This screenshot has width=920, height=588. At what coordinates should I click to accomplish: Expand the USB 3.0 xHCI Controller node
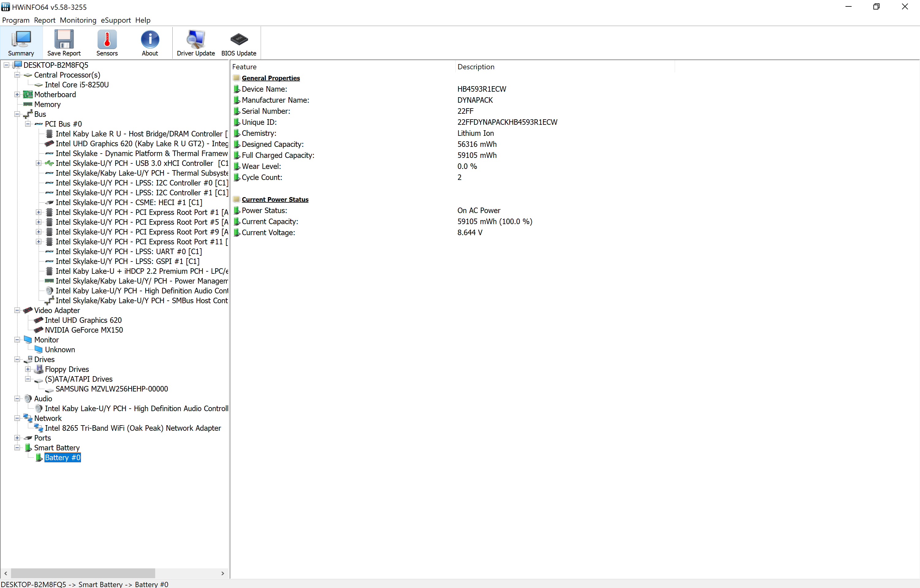tap(39, 163)
